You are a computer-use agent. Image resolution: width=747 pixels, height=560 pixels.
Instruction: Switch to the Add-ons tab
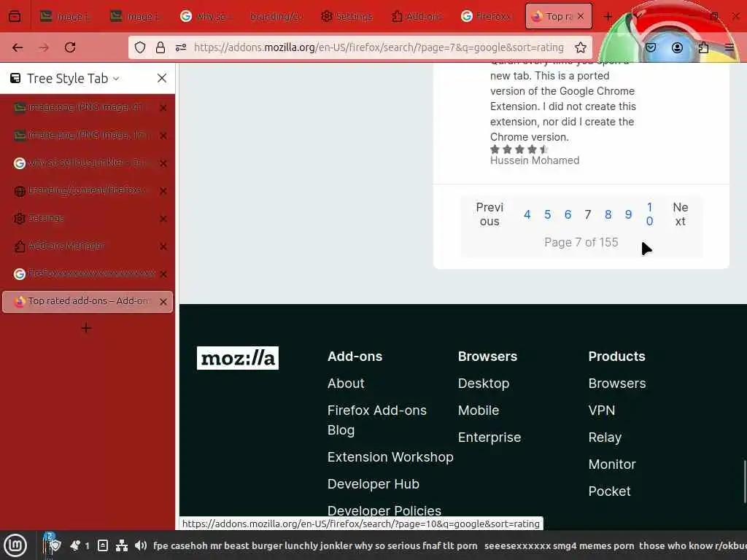coord(417,16)
